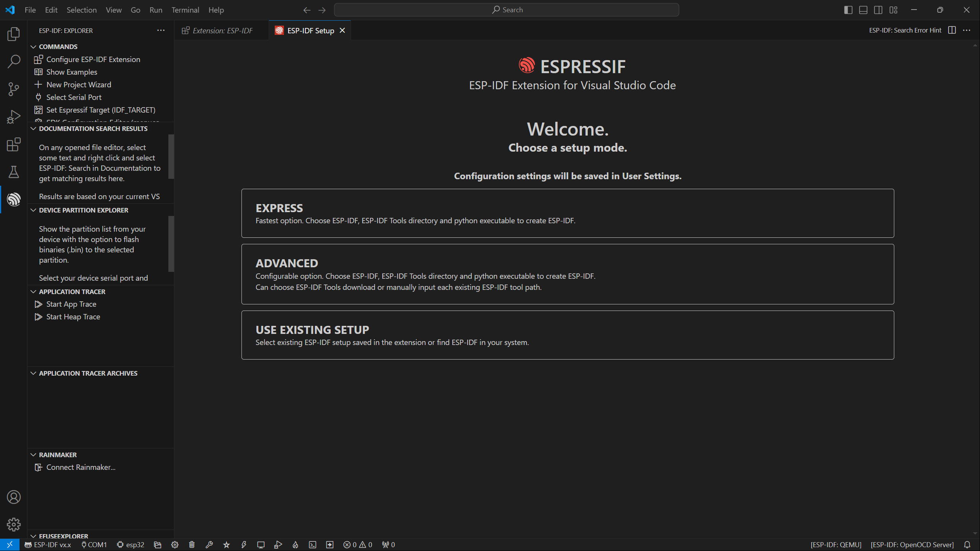This screenshot has height=551, width=980.
Task: Open the Edit menu
Action: coord(51,10)
